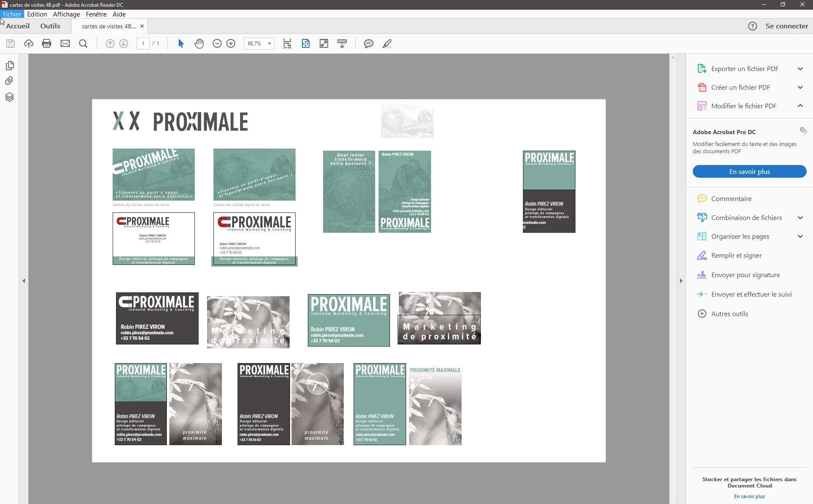Select the Highlight text pen tool
813x504 pixels.
pyautogui.click(x=387, y=44)
